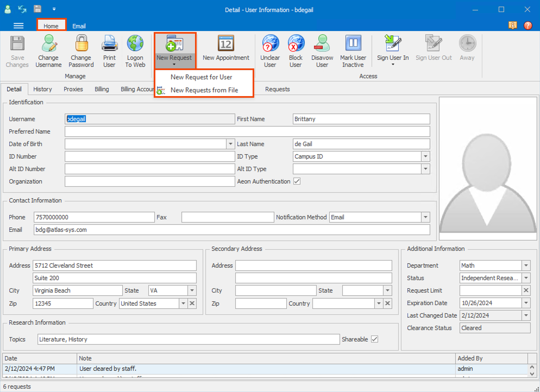This screenshot has height=392, width=540.
Task: Clear the Request Limit field button
Action: pyautogui.click(x=526, y=290)
